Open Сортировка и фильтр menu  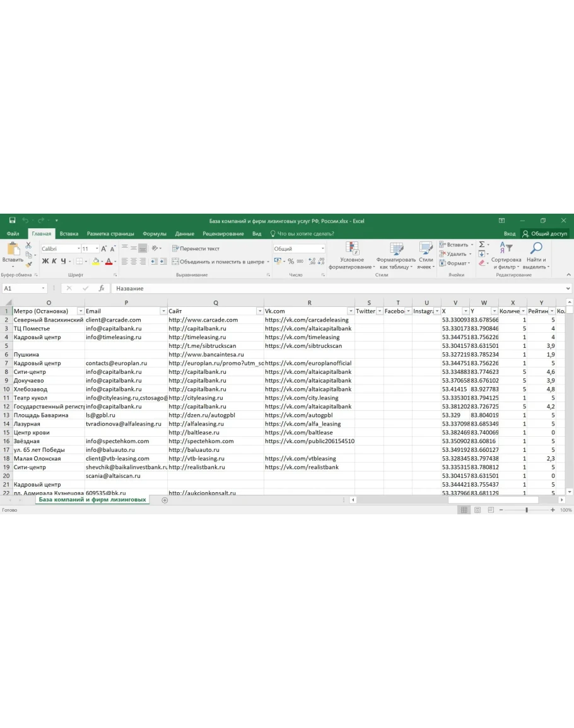pos(506,255)
